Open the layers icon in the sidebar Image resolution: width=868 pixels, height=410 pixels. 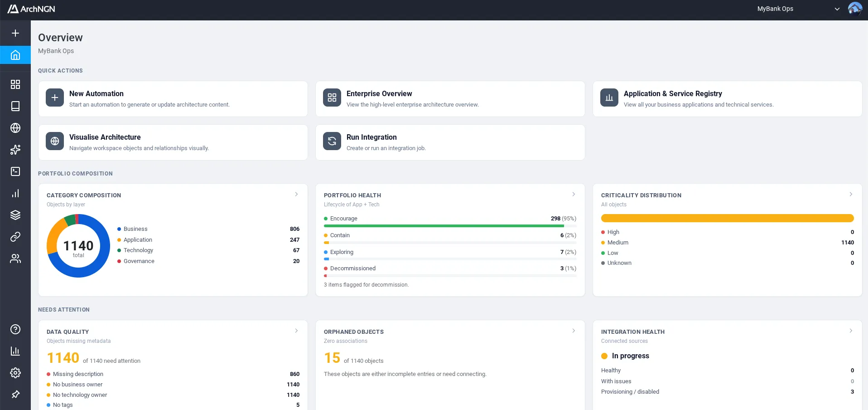point(15,215)
